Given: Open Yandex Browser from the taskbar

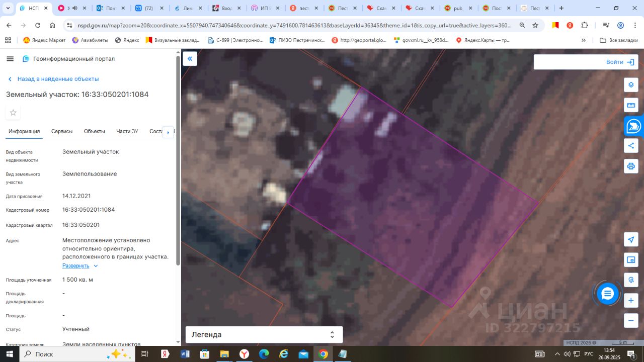Looking at the screenshot, I should 244,354.
